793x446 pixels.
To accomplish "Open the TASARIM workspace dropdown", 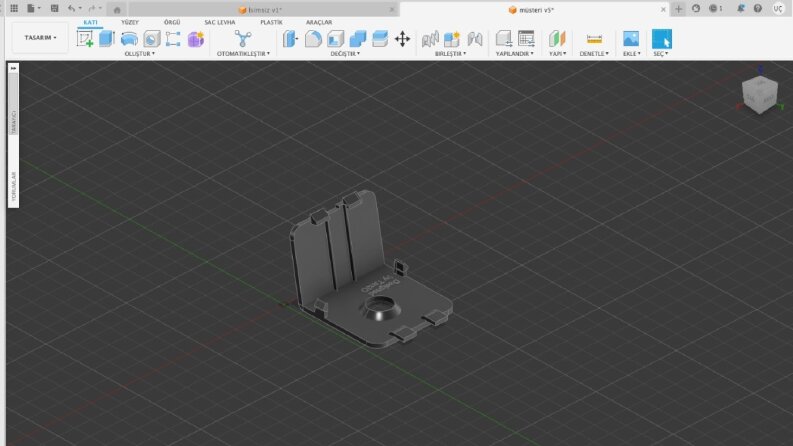I will tap(40, 37).
